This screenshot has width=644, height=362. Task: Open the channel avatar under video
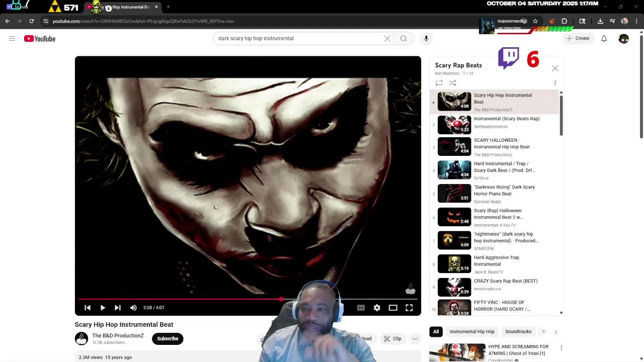pos(82,339)
